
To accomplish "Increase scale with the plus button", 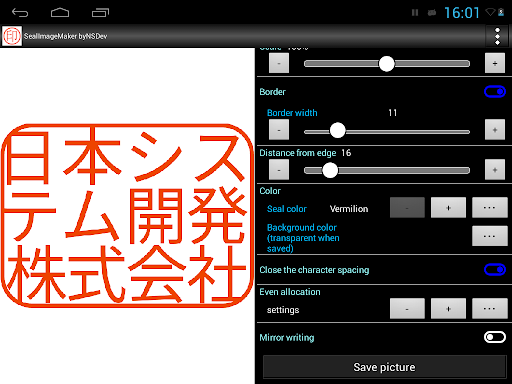I will pos(495,63).
